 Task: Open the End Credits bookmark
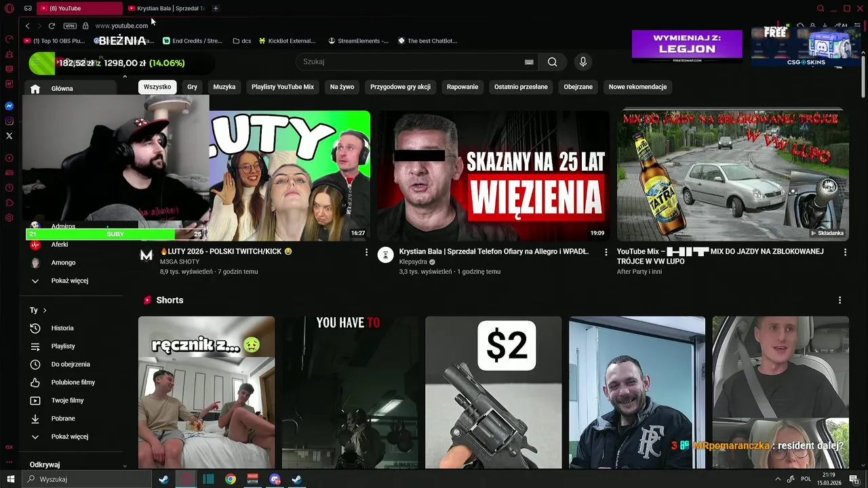pos(193,41)
